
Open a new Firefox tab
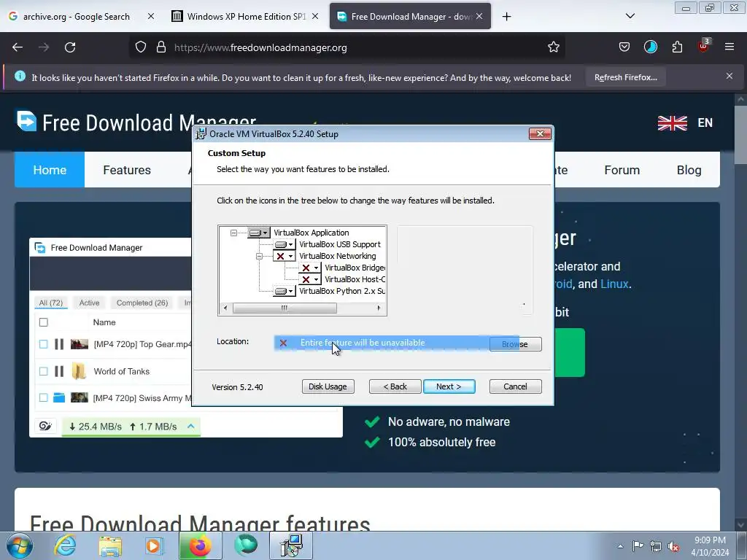(x=506, y=17)
